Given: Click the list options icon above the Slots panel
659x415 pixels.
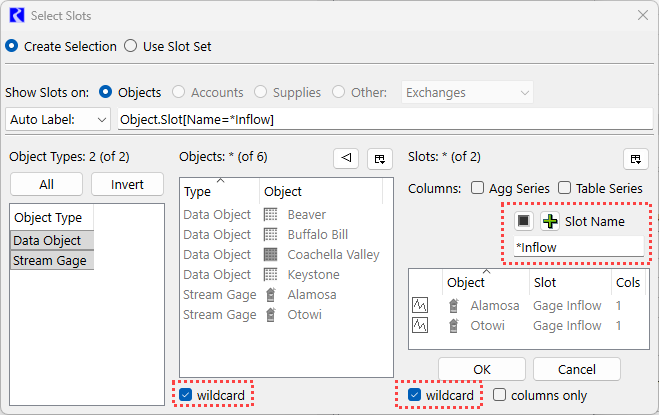Looking at the screenshot, I should pyautogui.click(x=635, y=158).
